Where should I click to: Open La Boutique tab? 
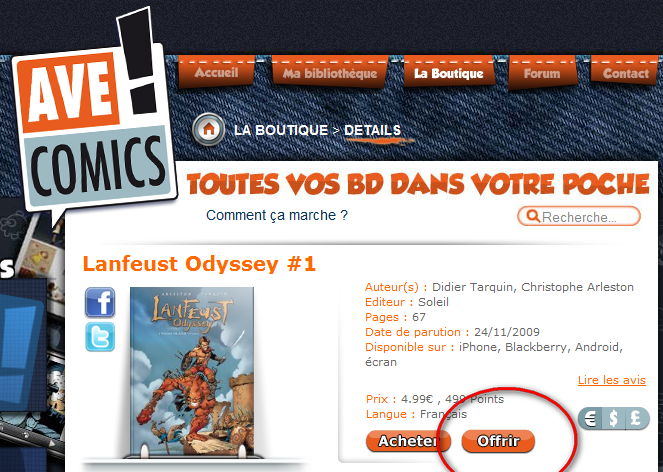pyautogui.click(x=449, y=73)
